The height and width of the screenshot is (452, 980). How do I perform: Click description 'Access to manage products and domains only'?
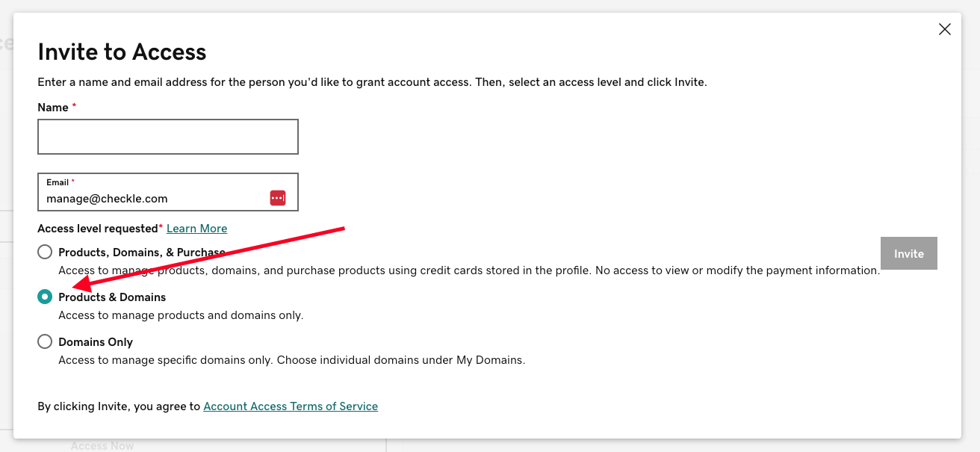[181, 315]
